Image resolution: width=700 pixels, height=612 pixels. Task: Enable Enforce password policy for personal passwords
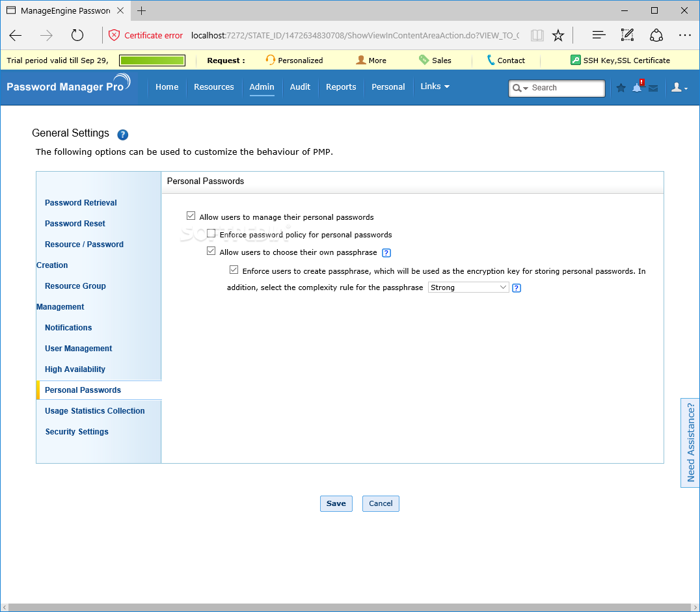[211, 233]
